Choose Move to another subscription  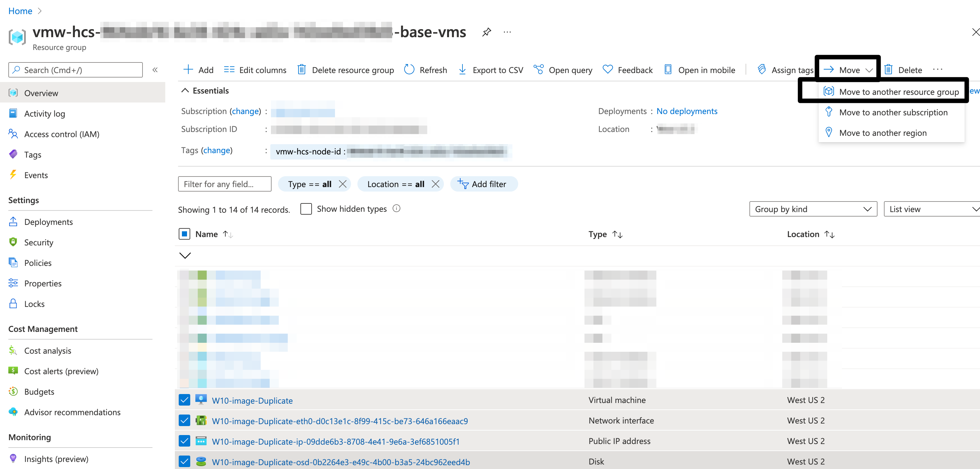(893, 112)
